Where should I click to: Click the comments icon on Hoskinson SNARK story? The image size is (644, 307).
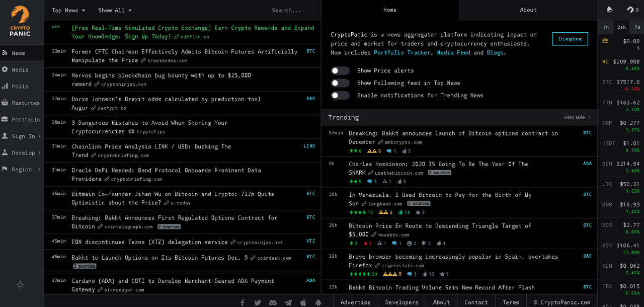pyautogui.click(x=372, y=182)
